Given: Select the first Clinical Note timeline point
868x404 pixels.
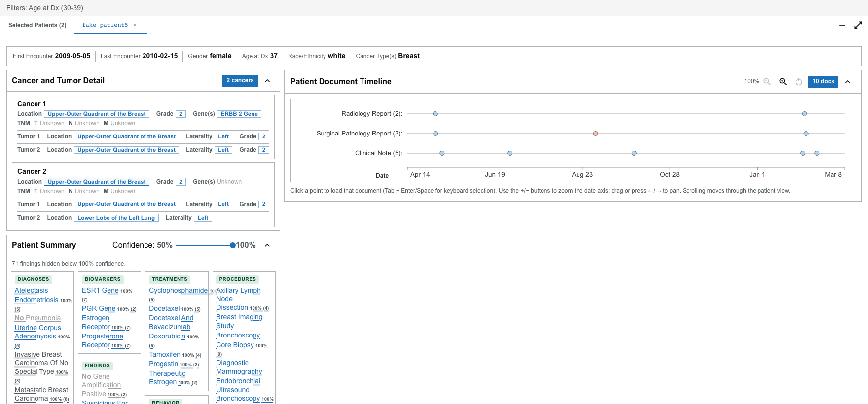Looking at the screenshot, I should tap(442, 153).
